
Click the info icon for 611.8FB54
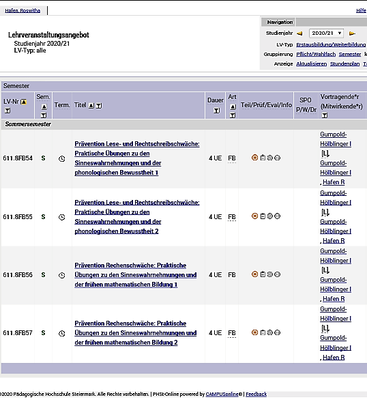click(277, 158)
